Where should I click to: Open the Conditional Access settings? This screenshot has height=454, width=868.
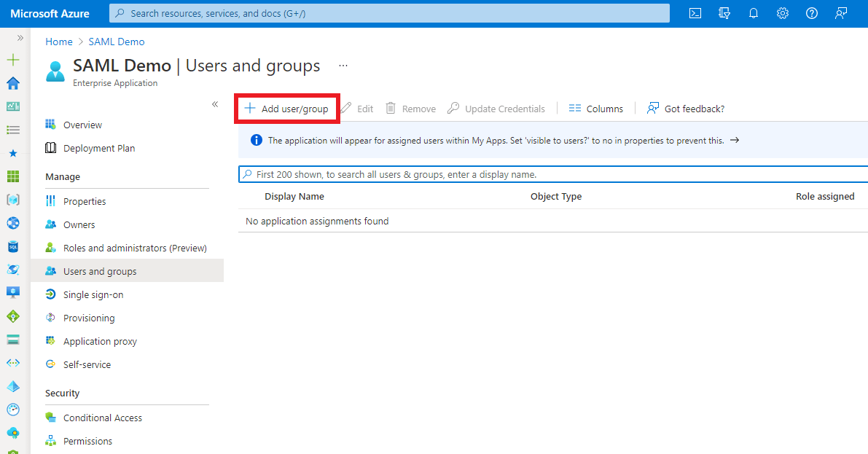(x=101, y=417)
